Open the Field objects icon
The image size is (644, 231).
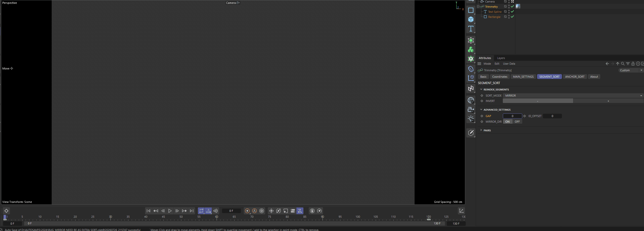click(x=471, y=78)
